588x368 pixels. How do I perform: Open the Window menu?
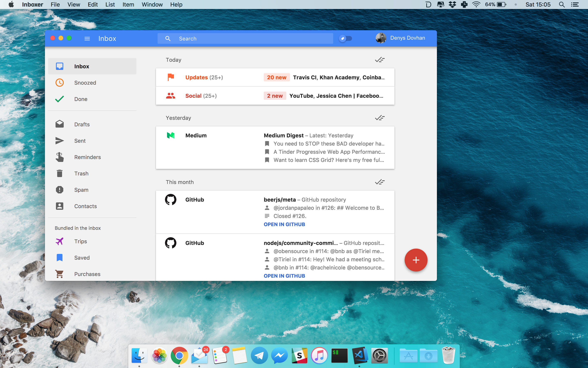[x=152, y=4]
